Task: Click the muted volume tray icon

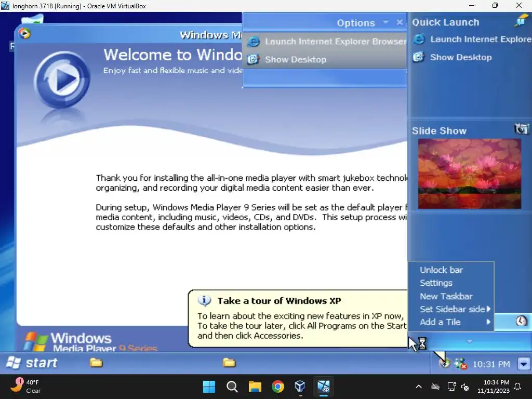Action: [x=465, y=387]
